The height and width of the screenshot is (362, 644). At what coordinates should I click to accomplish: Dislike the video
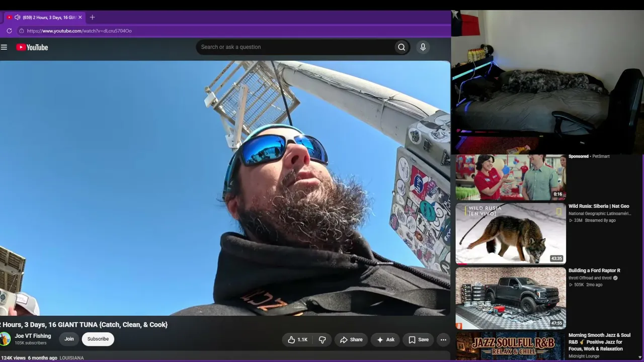(x=322, y=340)
